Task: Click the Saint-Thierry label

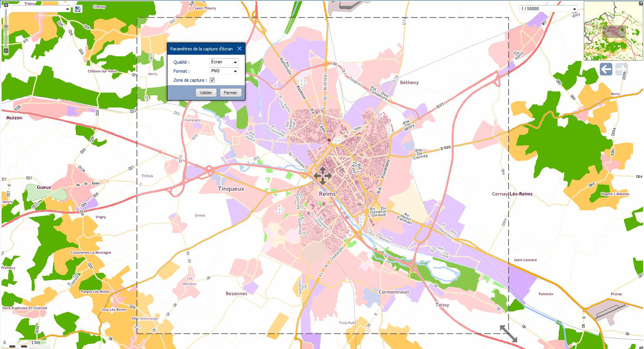Action: click(x=205, y=8)
